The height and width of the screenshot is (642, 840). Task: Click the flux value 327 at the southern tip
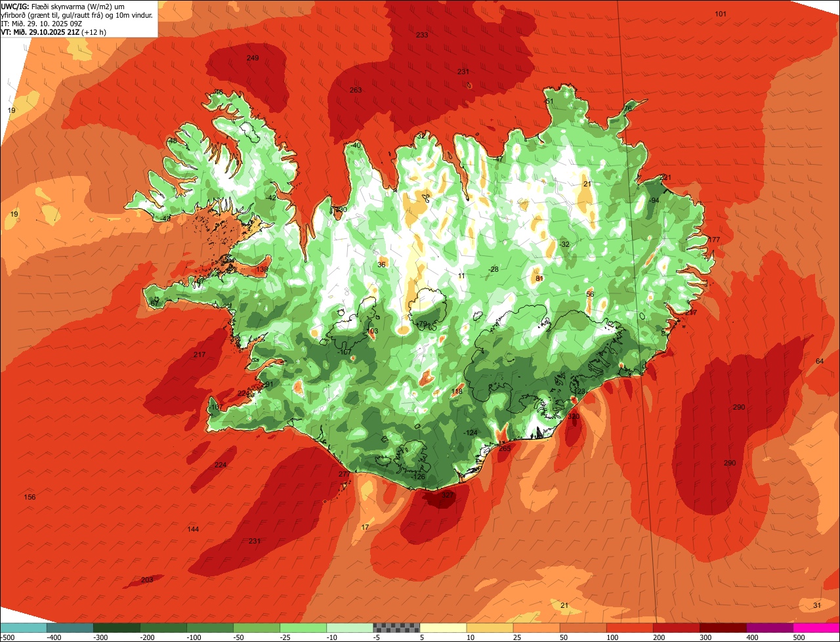(448, 494)
